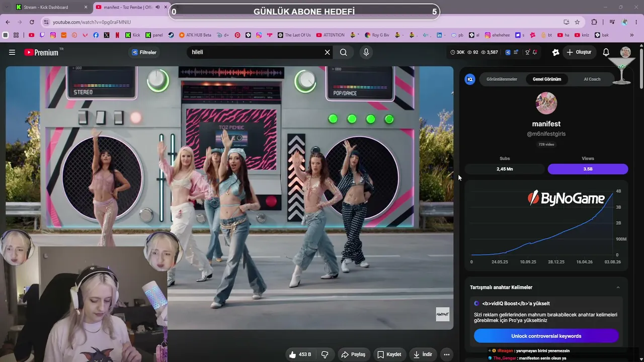
Task: Click the magnifier search button
Action: (x=344, y=52)
